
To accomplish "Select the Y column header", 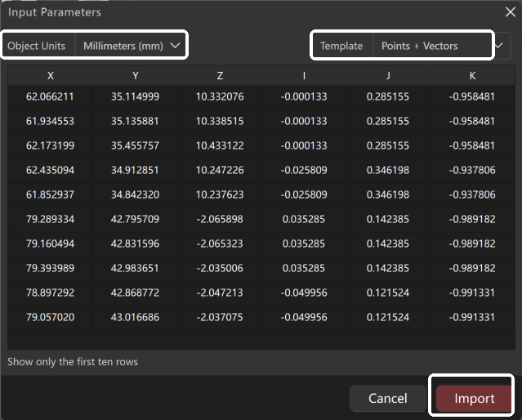I will (x=135, y=76).
